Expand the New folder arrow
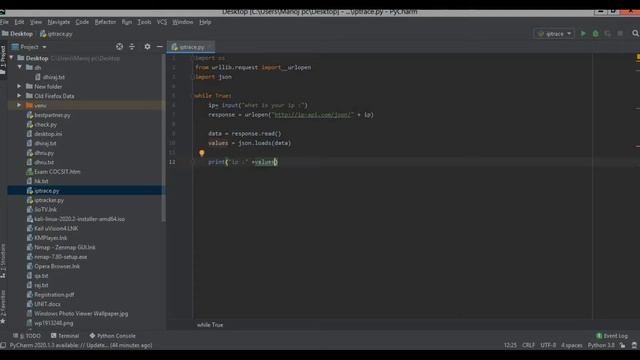This screenshot has height=360, width=640. tap(19, 86)
